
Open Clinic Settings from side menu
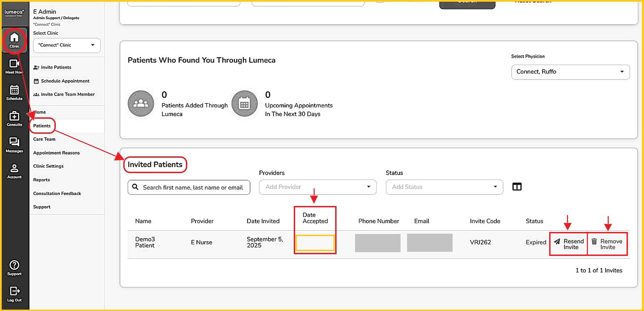point(48,166)
